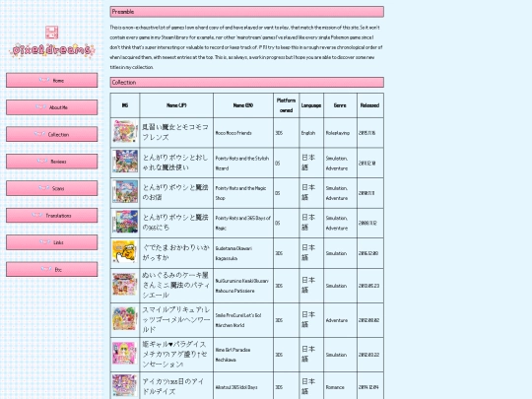
Task: Open Moco Moco Friends cover image
Action: tap(125, 132)
